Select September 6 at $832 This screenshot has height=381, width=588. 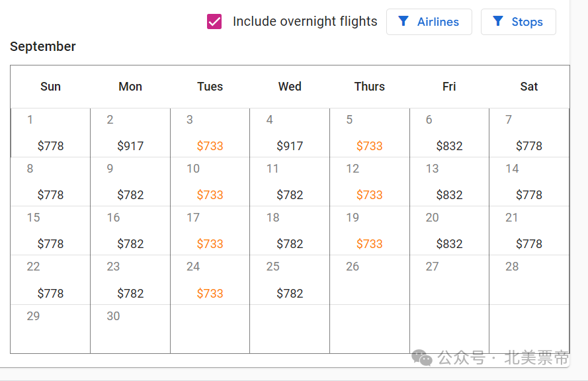point(449,133)
